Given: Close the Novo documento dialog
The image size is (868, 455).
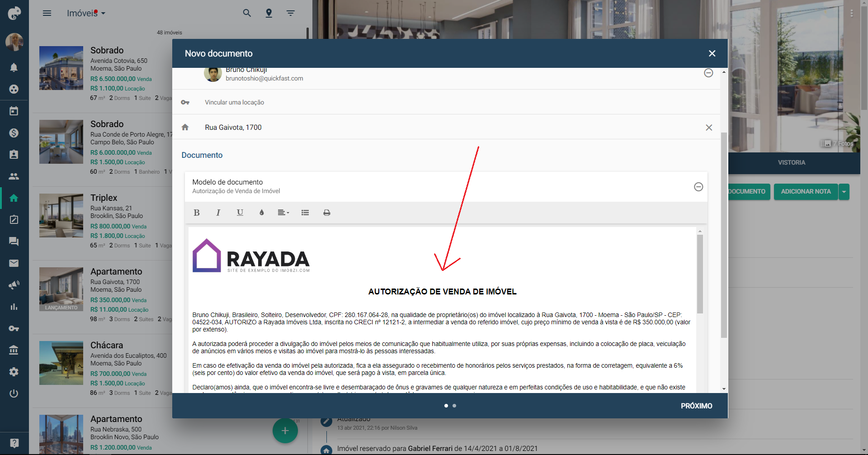Looking at the screenshot, I should point(712,53).
